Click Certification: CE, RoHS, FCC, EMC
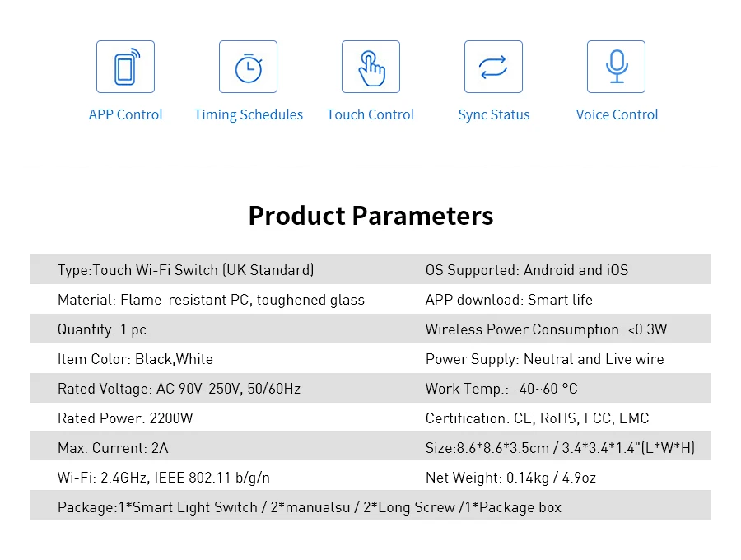Viewport: 741px width, 560px height. 538,418
